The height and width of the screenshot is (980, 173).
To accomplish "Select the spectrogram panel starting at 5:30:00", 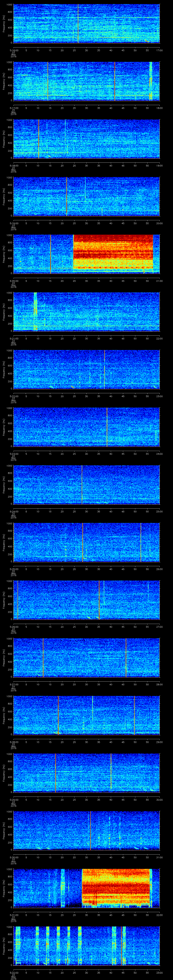I will click(87, 831).
